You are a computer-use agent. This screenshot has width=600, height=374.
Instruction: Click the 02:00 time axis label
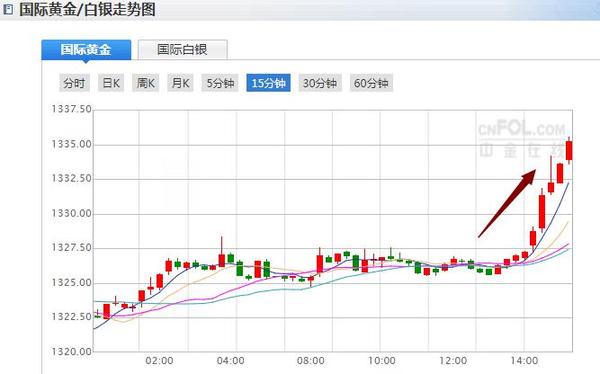pyautogui.click(x=159, y=361)
